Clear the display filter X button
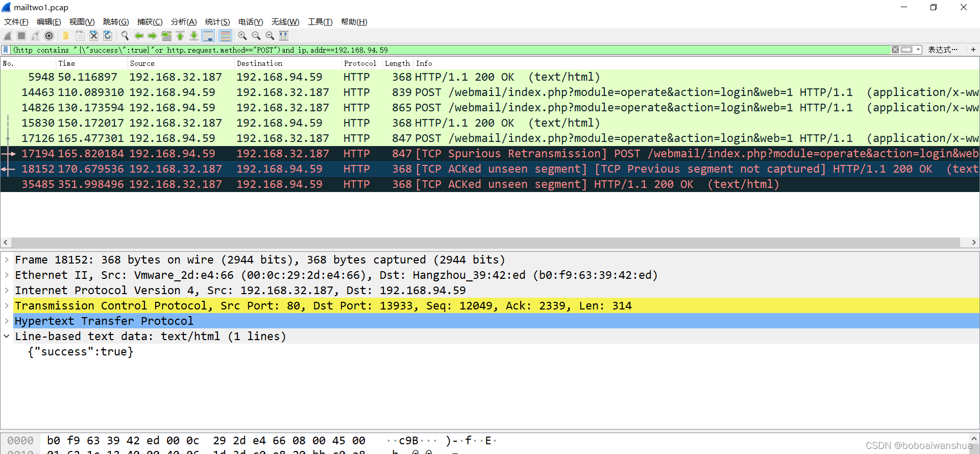 click(895, 50)
